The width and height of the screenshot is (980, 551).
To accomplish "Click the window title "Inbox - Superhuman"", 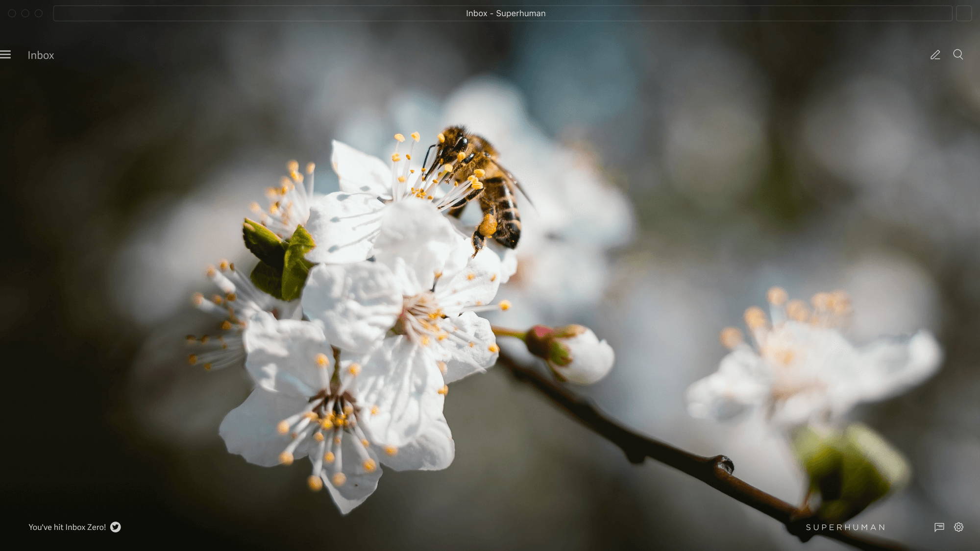I will [x=505, y=13].
